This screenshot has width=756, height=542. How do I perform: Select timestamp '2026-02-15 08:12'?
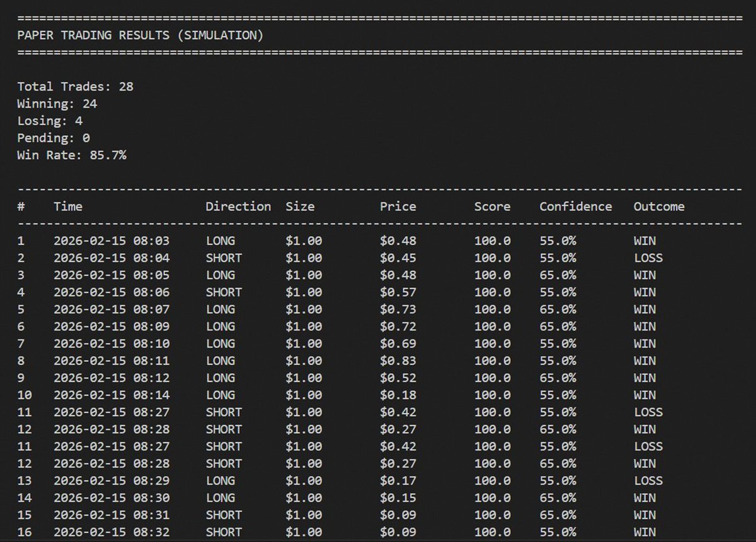[112, 378]
